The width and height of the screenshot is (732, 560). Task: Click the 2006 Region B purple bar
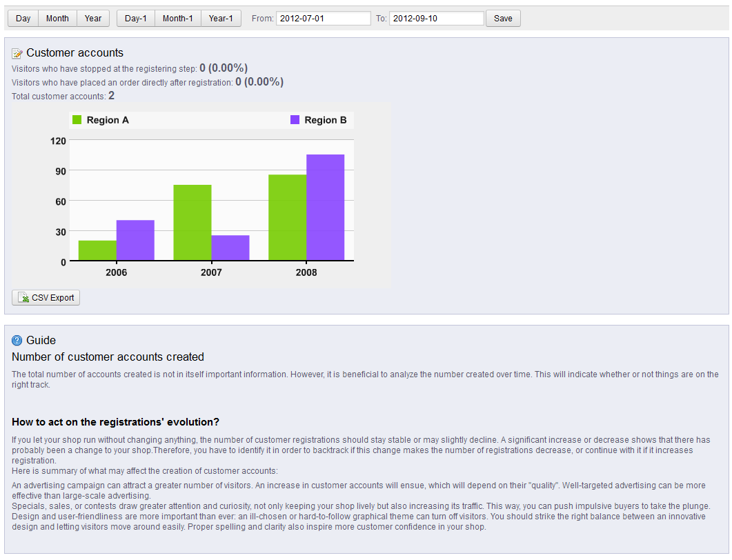(135, 241)
